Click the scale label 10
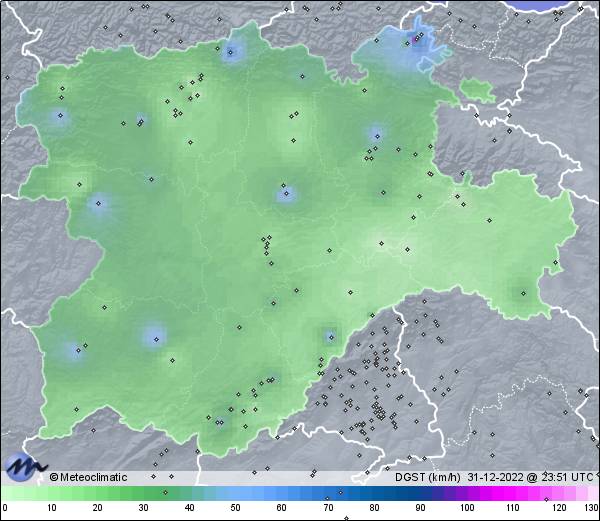Viewport: 600px width, 521px height. [x=51, y=508]
